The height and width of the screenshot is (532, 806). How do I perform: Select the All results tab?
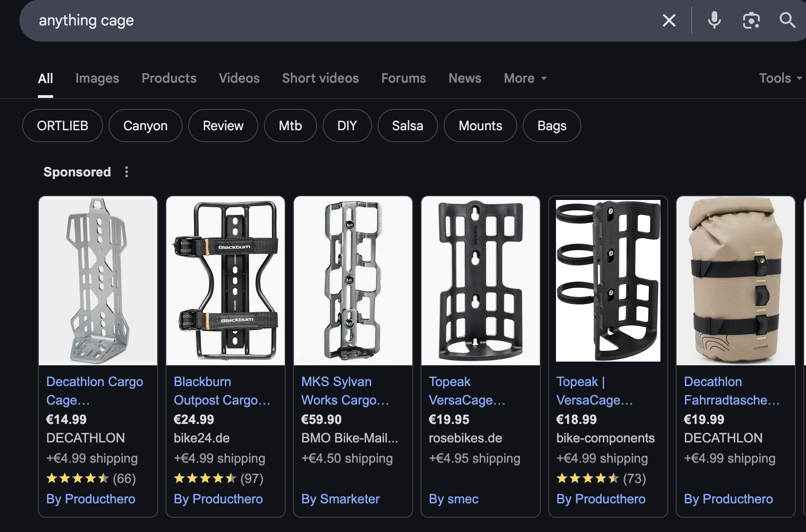click(x=45, y=78)
